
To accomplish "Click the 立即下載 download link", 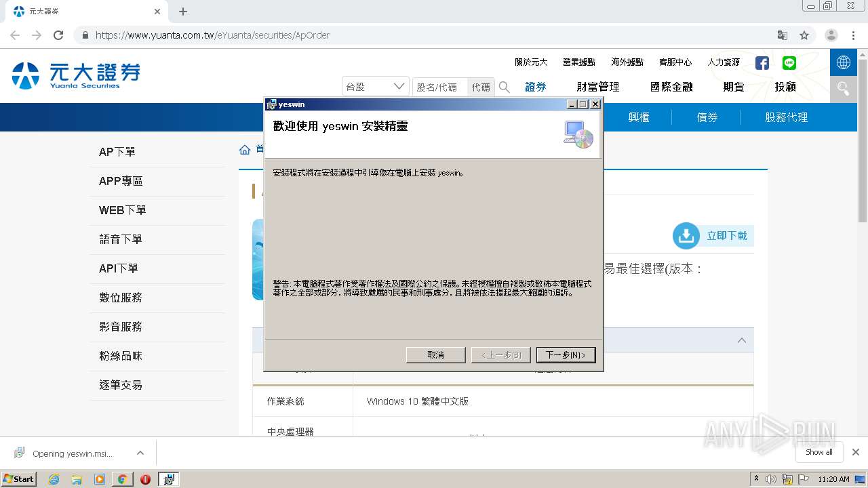I will click(x=727, y=236).
